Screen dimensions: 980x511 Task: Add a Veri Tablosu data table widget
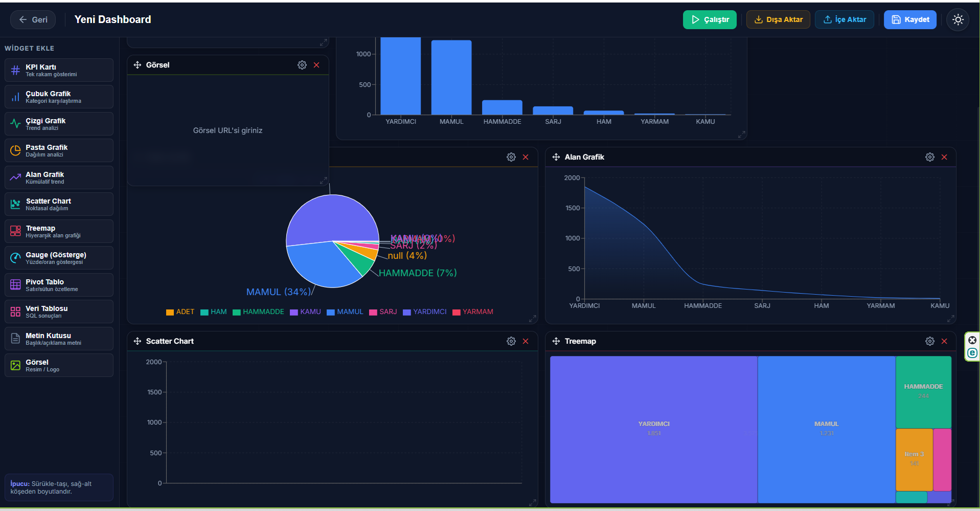coord(59,312)
